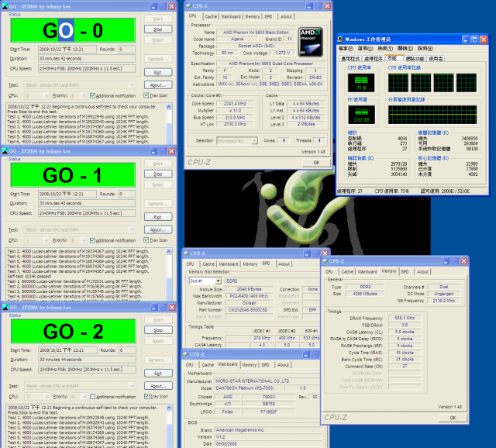Toggle Tray Icon checkbox in GO-1 window

(x=146, y=240)
